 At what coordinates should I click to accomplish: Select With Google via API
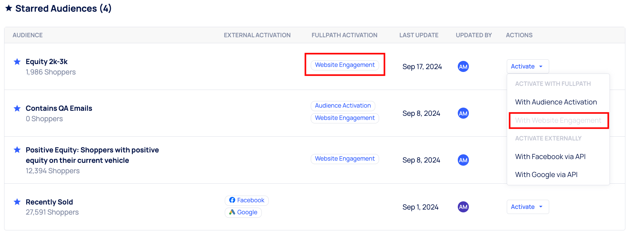click(546, 175)
